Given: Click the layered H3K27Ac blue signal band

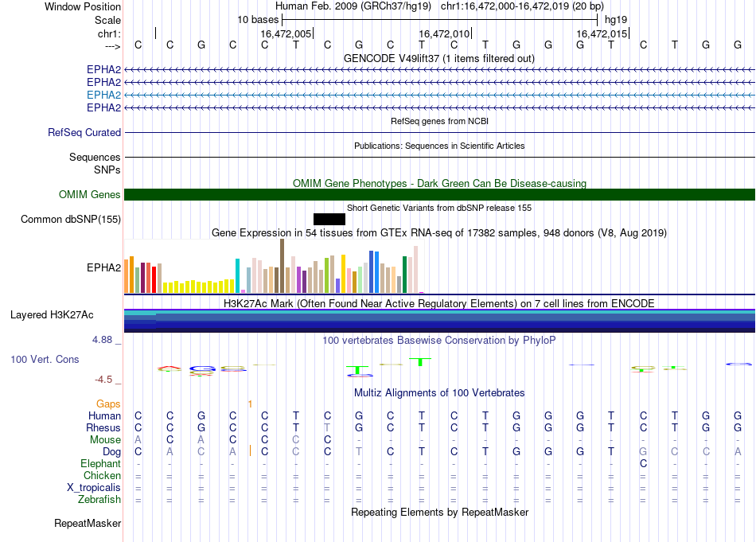Looking at the screenshot, I should pyautogui.click(x=439, y=318).
